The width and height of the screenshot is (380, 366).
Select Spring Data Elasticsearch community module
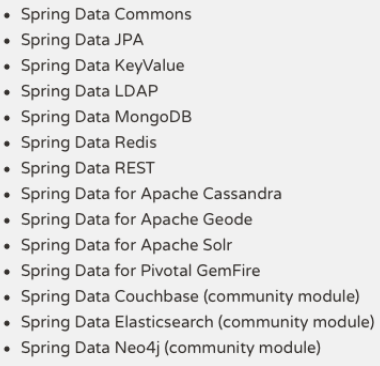[198, 323]
